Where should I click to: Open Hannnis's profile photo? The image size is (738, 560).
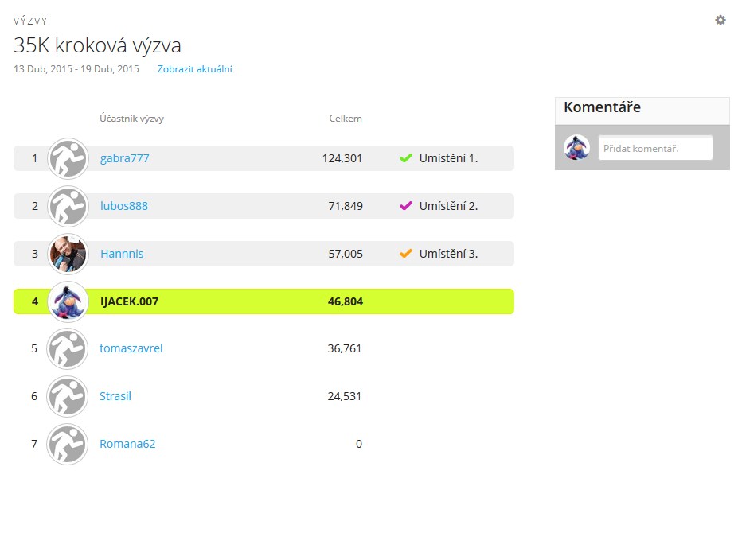68,254
